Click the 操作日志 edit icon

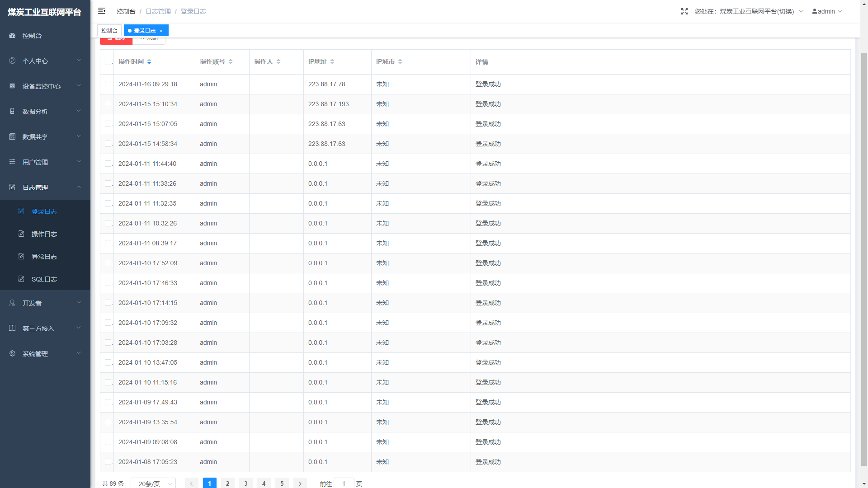(x=21, y=234)
